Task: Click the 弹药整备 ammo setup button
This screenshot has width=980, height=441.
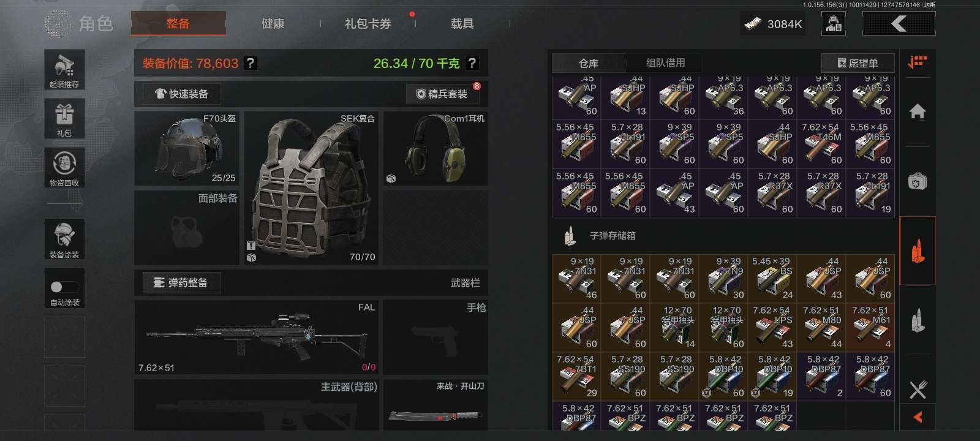Action: click(x=181, y=282)
